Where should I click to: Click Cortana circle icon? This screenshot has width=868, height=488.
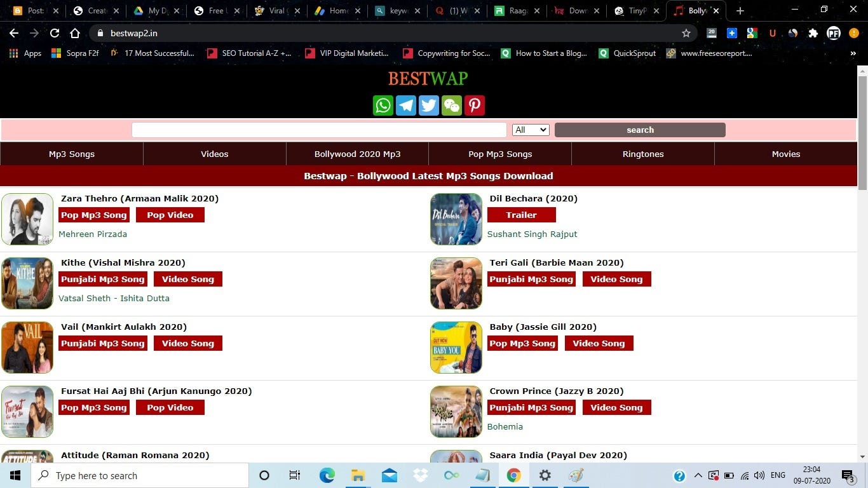point(264,475)
